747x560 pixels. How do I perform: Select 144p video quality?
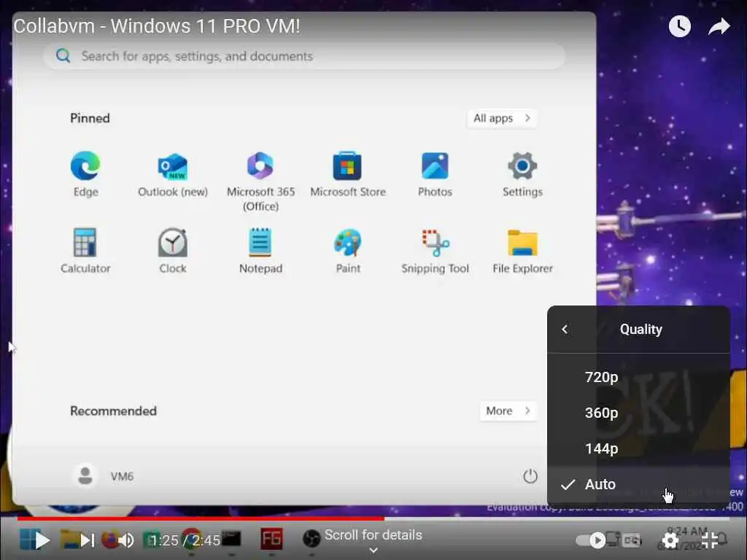[x=638, y=448]
